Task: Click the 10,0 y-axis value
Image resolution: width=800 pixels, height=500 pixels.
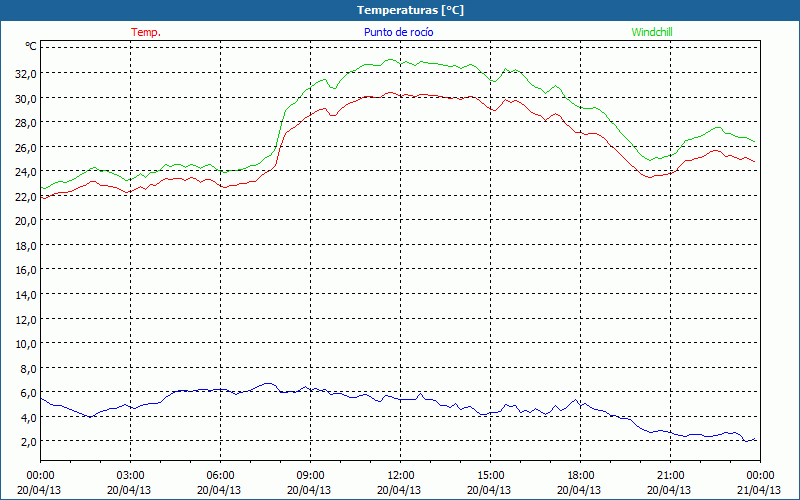Action: (x=27, y=344)
